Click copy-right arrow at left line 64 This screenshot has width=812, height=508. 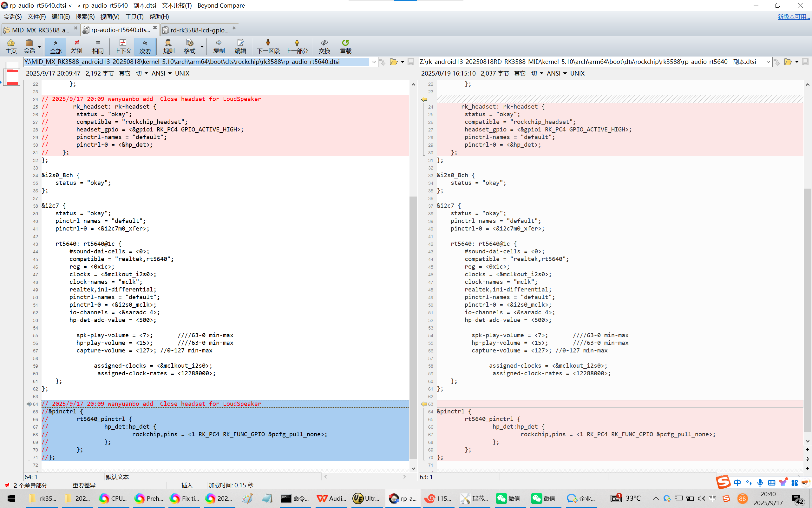click(29, 404)
